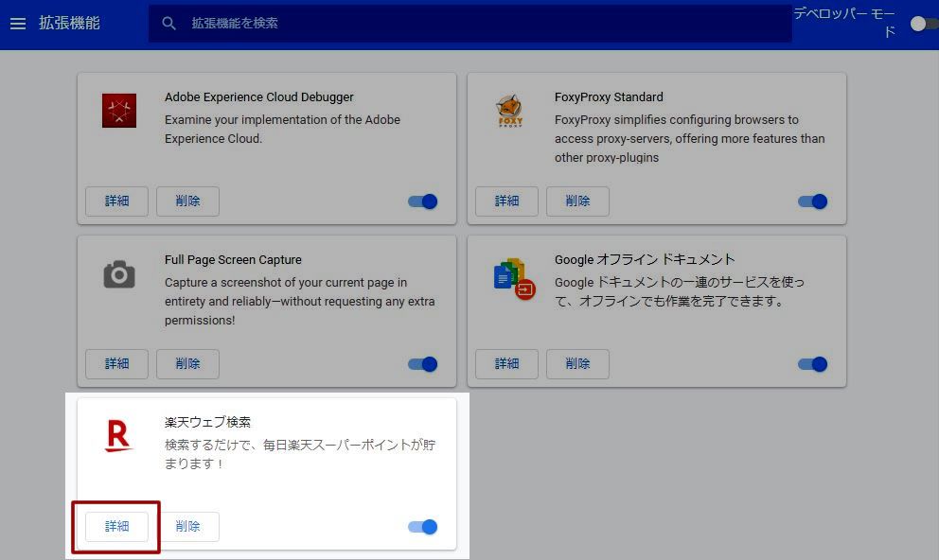Click the Adobe Experience Cloud Debugger title

click(x=259, y=96)
